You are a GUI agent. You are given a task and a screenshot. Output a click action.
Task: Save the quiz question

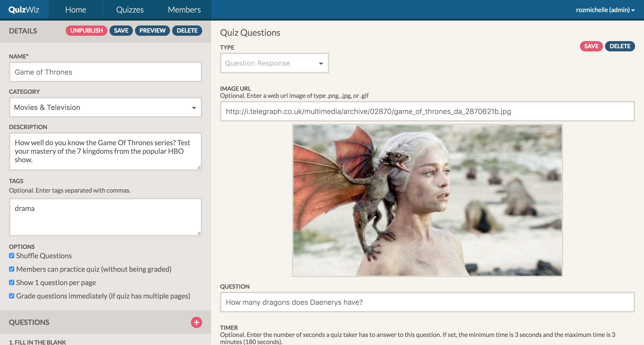pos(591,46)
